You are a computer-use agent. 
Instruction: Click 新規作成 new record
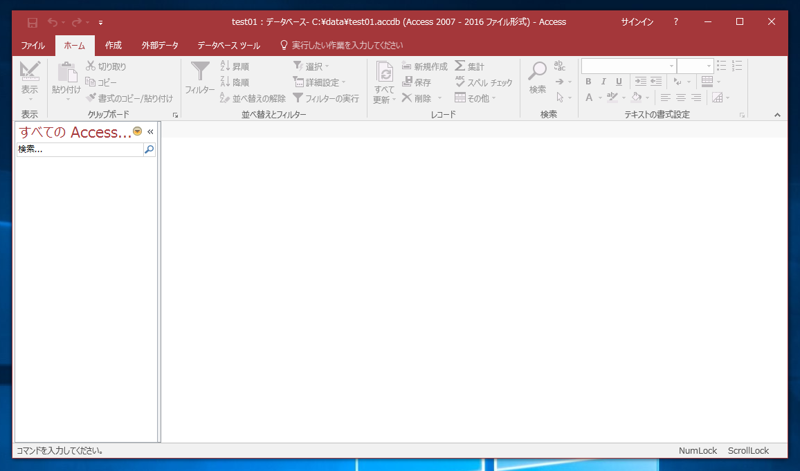[x=424, y=66]
